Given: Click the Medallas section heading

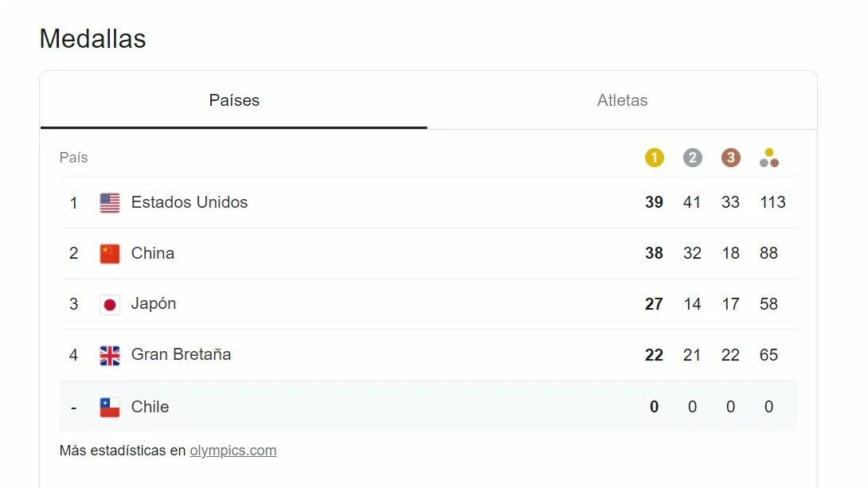Looking at the screenshot, I should click(92, 38).
